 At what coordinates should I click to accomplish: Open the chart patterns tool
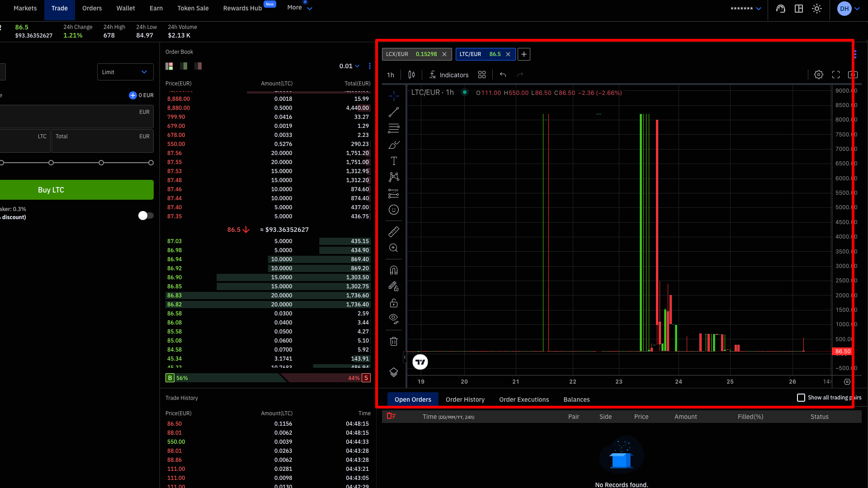coord(394,177)
